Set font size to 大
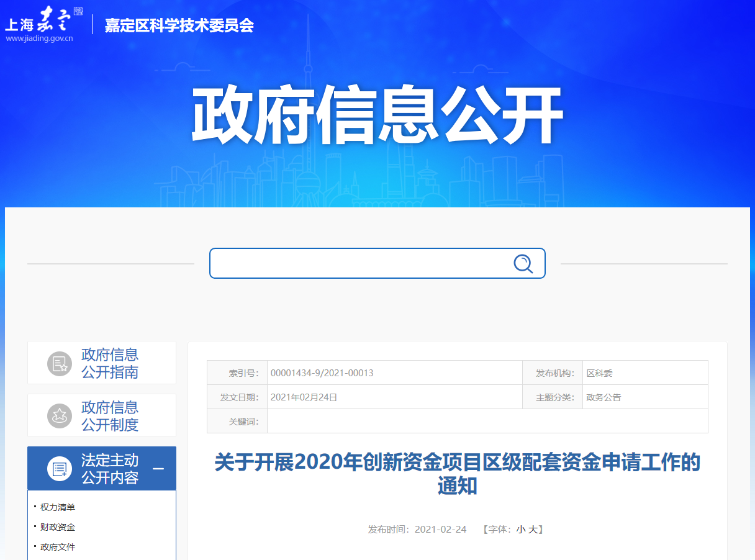 pyautogui.click(x=533, y=530)
